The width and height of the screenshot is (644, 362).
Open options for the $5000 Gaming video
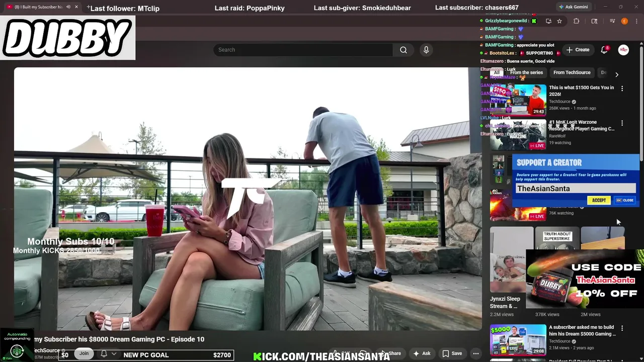coord(622,328)
